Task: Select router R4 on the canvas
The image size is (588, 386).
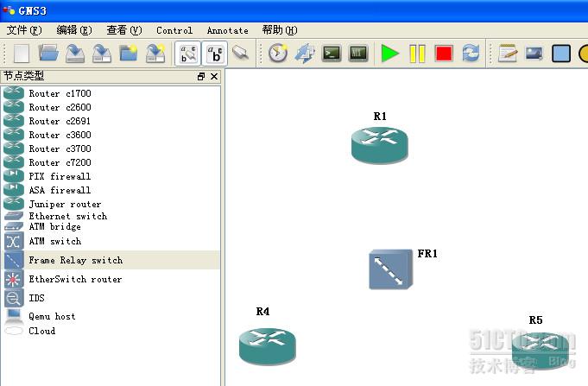Action: [x=268, y=346]
